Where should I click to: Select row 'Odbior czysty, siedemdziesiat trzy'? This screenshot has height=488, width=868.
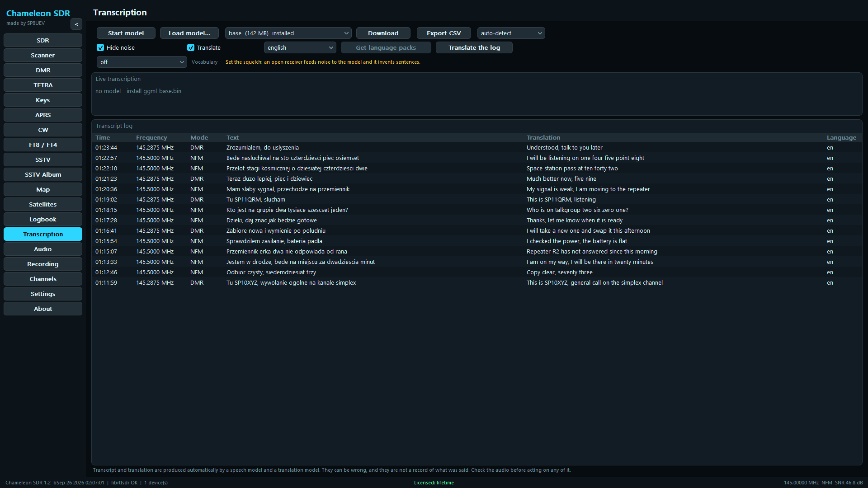tap(476, 272)
